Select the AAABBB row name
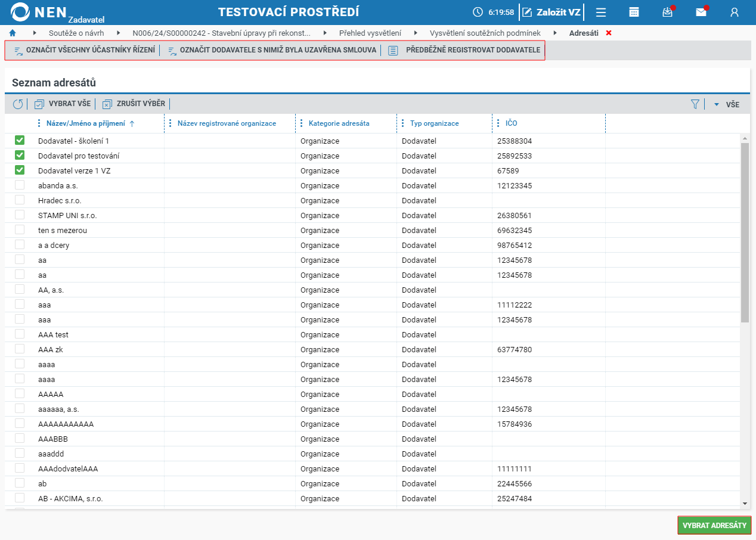Image resolution: width=756 pixels, height=540 pixels. click(53, 439)
